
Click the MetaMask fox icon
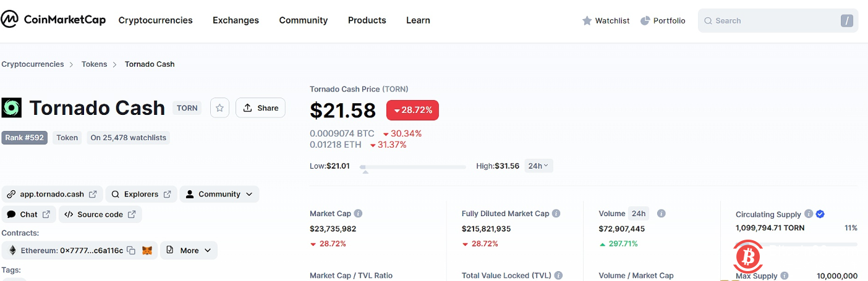click(147, 250)
